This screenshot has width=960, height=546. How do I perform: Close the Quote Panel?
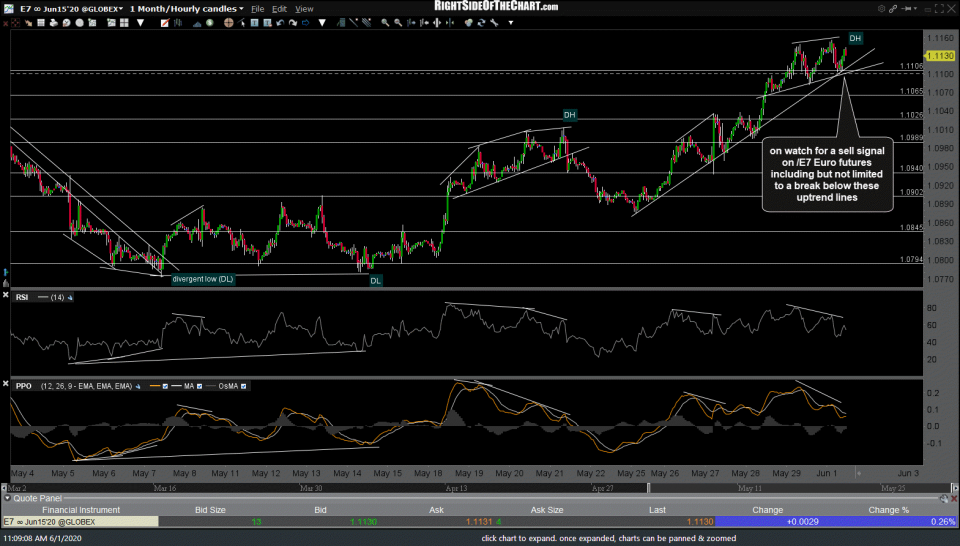952,497
